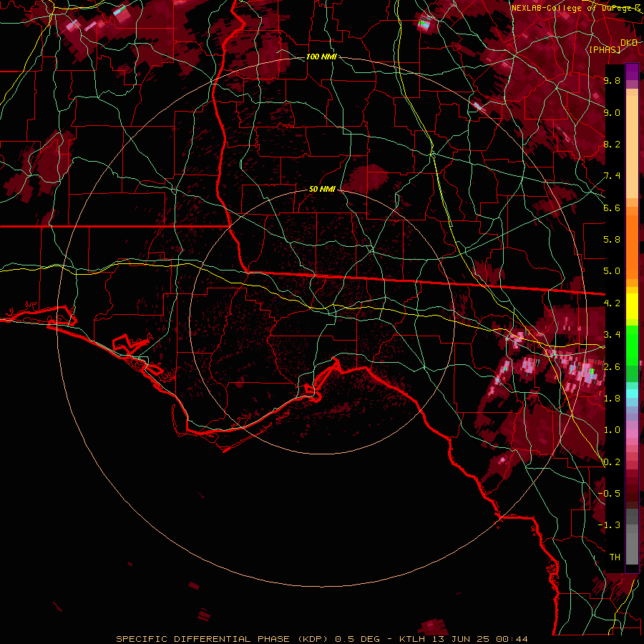Click the 8.2 value on the color scale
This screenshot has height=644, width=644.
612,144
